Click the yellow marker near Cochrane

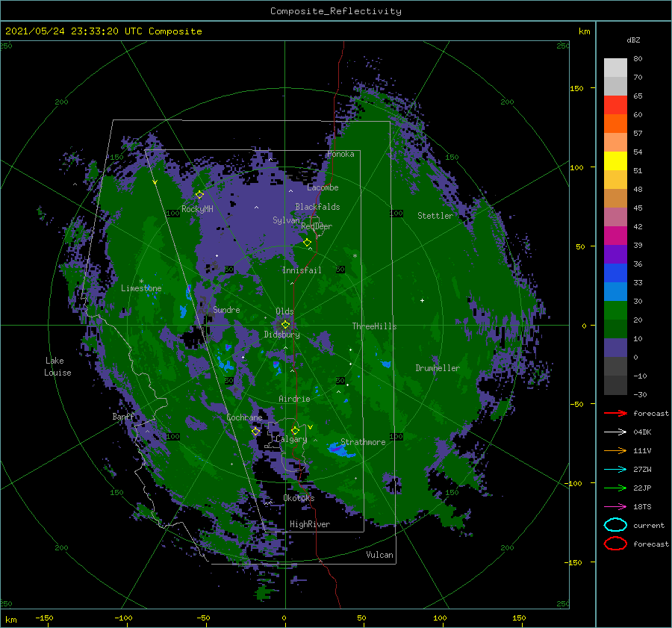[x=255, y=432]
